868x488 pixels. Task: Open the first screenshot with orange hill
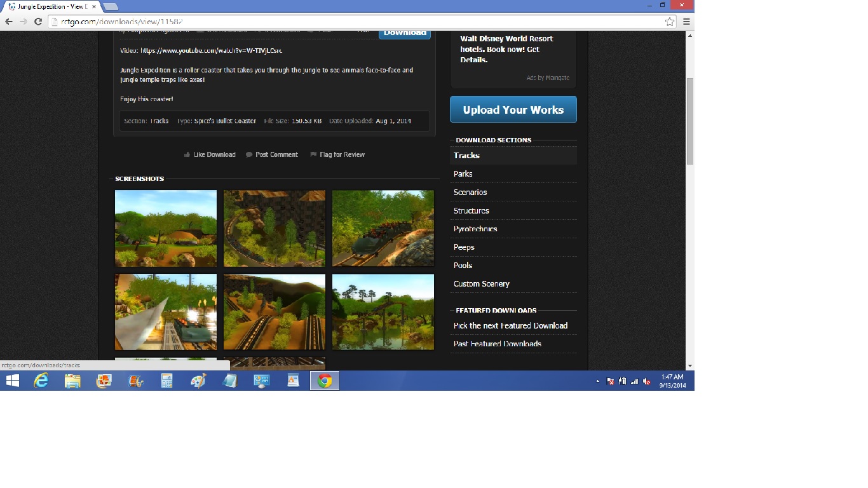(166, 228)
